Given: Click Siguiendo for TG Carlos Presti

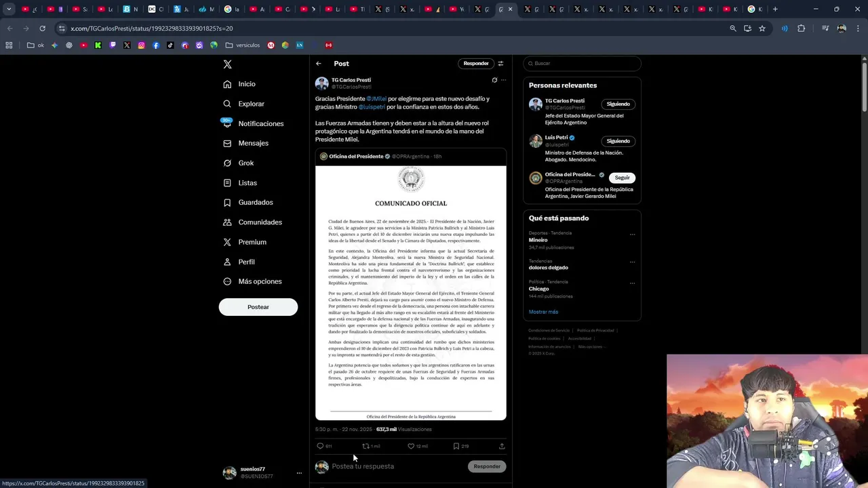Looking at the screenshot, I should pos(618,104).
